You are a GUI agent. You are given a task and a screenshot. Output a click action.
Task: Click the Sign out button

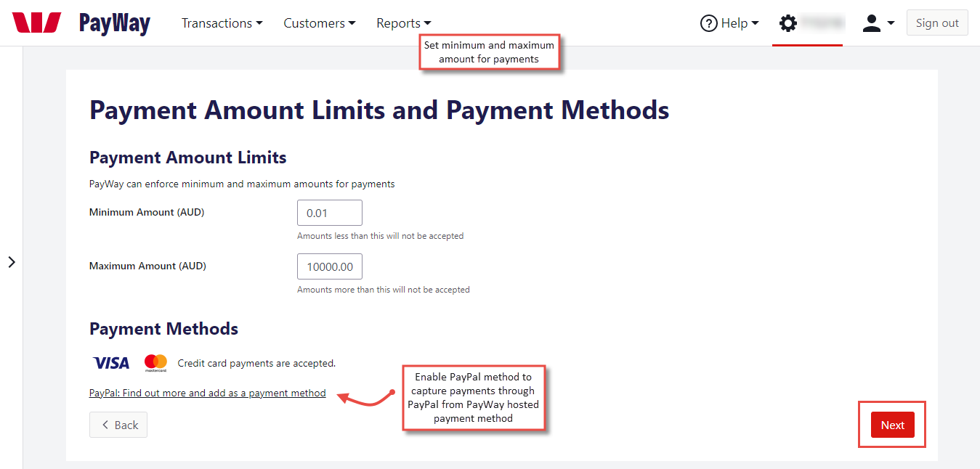point(937,23)
